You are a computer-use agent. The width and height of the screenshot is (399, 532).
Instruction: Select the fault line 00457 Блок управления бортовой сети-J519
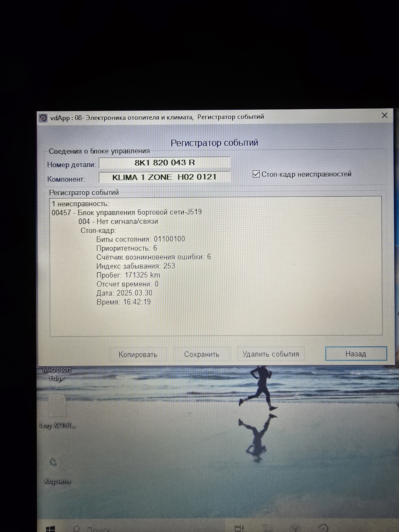coord(127,212)
